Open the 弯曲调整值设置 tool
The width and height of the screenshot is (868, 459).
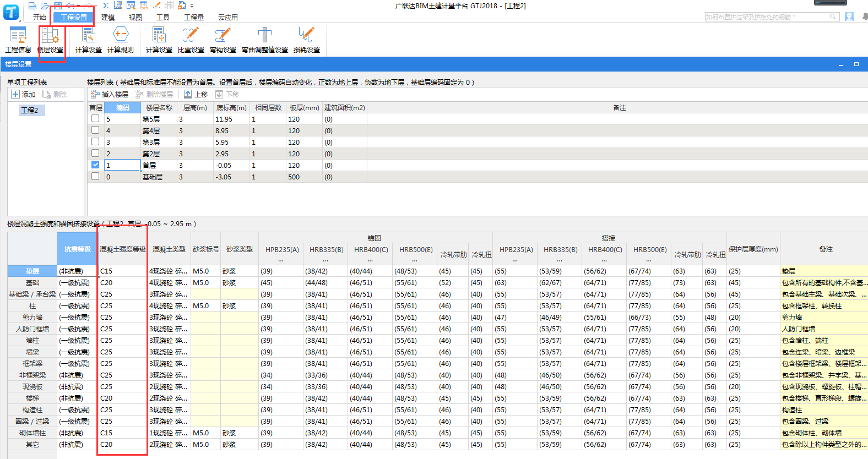(265, 40)
